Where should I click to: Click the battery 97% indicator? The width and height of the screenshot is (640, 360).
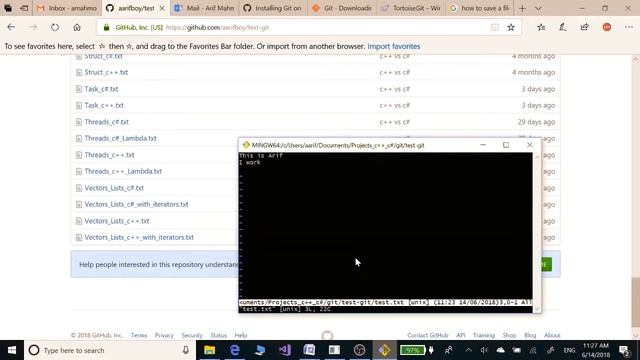coord(412,350)
